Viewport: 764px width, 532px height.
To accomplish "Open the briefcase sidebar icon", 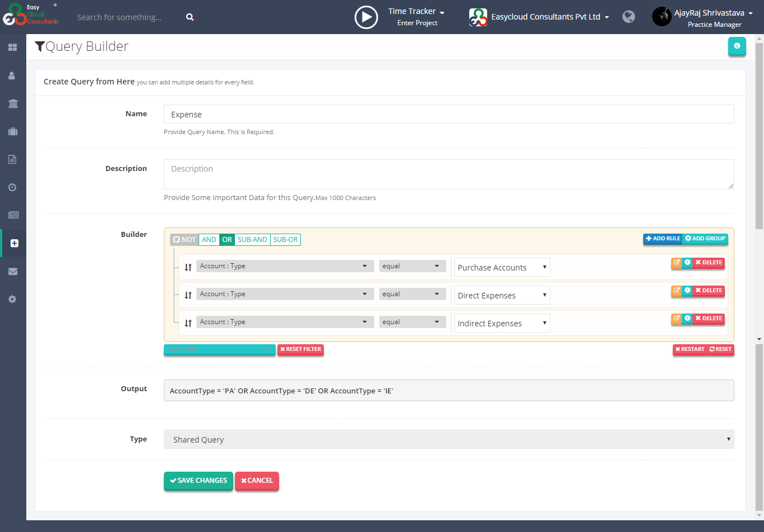I will 12,131.
